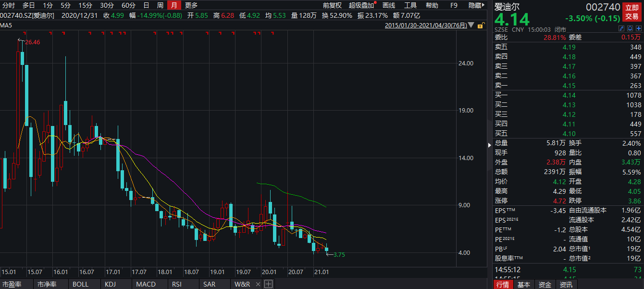This screenshot has width=644, height=289.
Task: Open the 前复权 adjustment dropdown
Action: (x=332, y=5)
